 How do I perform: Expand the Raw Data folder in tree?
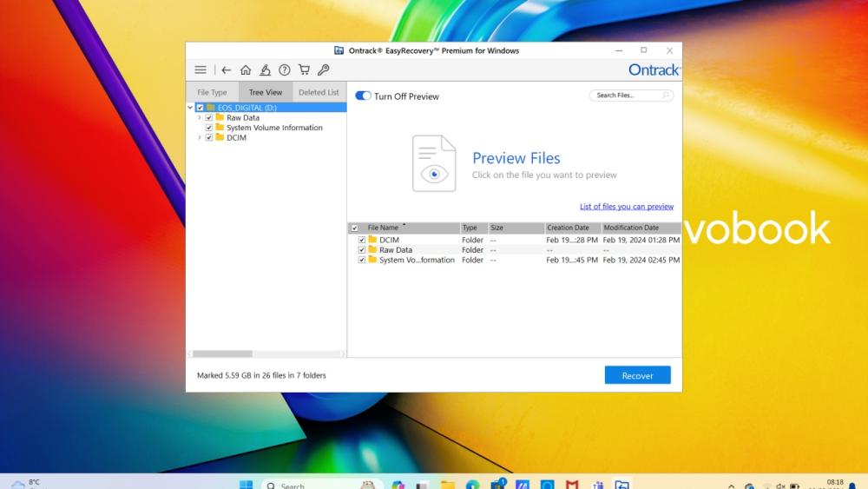[200, 117]
